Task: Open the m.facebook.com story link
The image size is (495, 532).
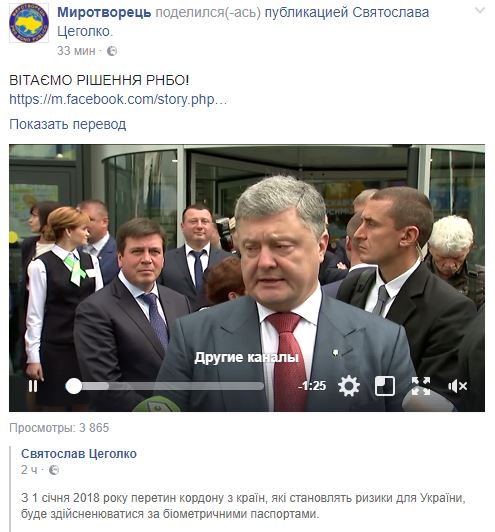Action: [x=118, y=99]
